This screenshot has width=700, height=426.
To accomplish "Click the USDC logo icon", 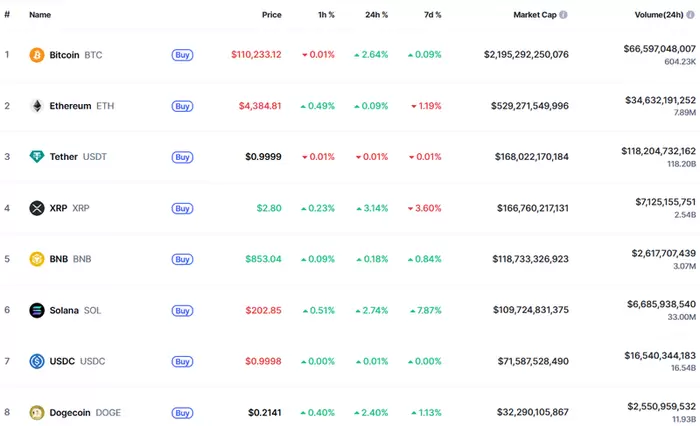I will (37, 361).
